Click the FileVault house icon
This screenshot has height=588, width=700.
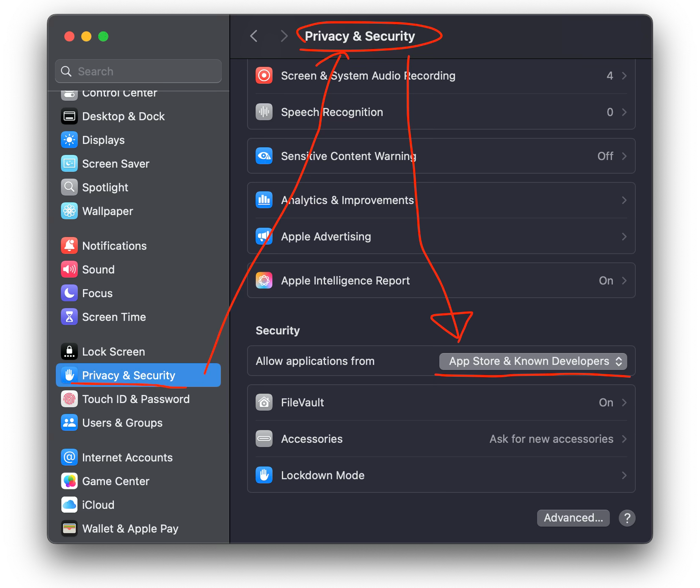point(264,403)
